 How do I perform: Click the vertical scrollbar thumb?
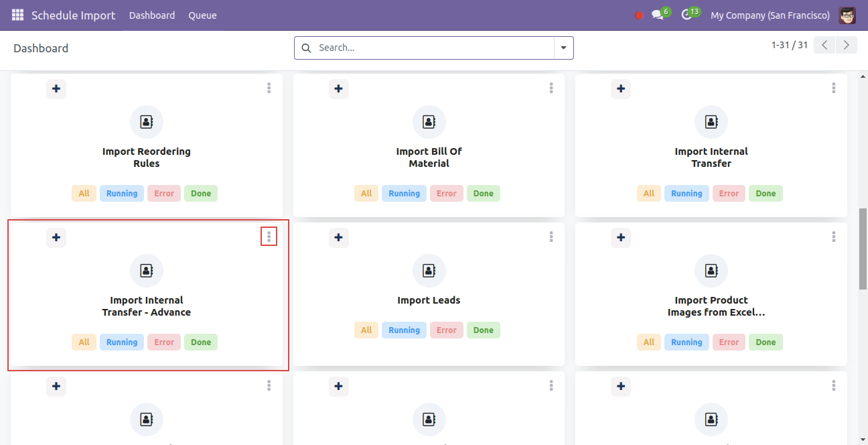pyautogui.click(x=863, y=249)
